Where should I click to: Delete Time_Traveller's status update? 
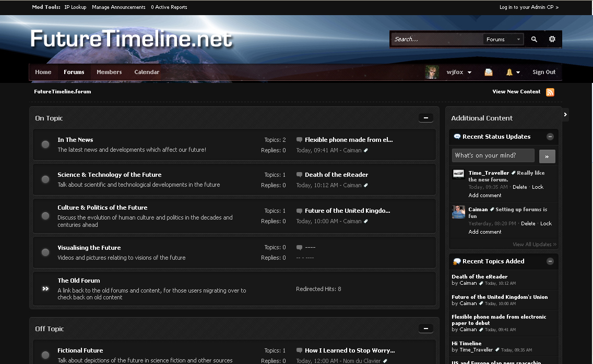click(519, 187)
